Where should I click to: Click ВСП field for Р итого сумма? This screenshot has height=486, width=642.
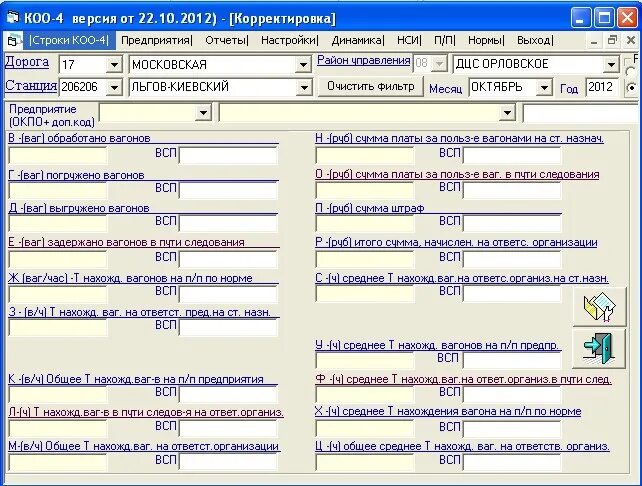[x=512, y=259]
